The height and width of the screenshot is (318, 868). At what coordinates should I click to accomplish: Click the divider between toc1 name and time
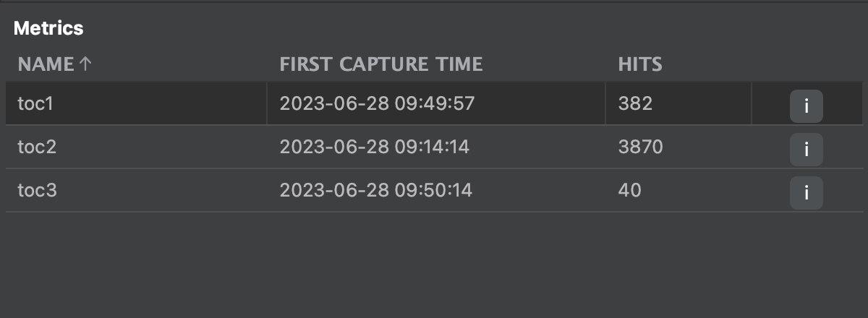[267, 104]
